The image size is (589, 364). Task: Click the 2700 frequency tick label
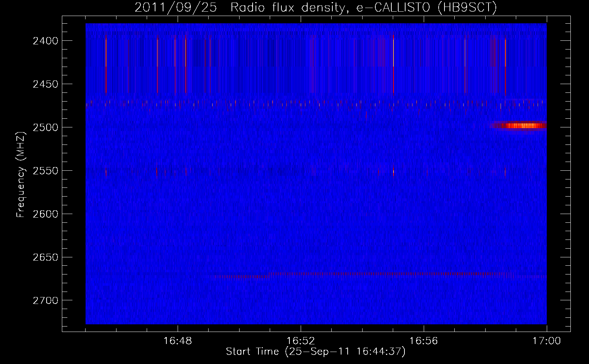46,301
